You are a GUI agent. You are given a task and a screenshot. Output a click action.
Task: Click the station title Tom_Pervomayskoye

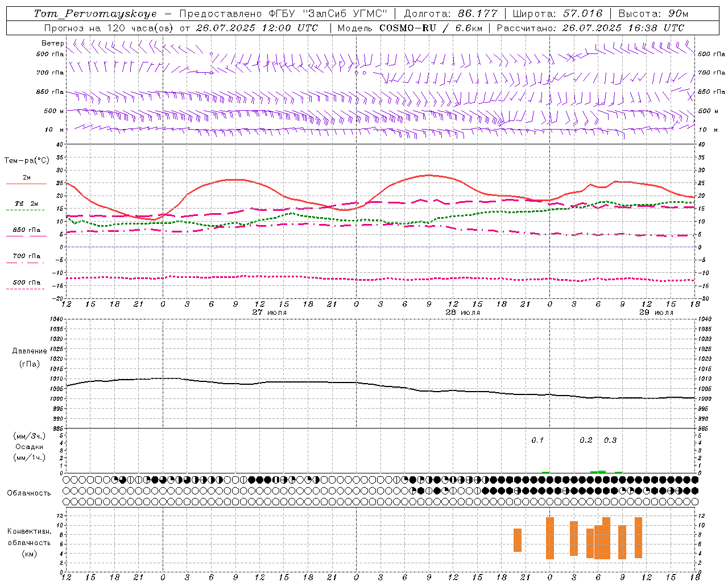click(x=96, y=14)
